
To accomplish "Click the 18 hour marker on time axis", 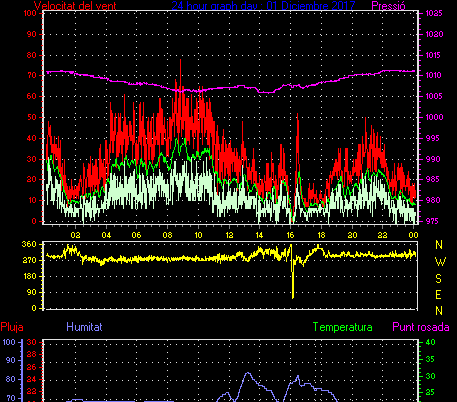I will click(321, 235).
